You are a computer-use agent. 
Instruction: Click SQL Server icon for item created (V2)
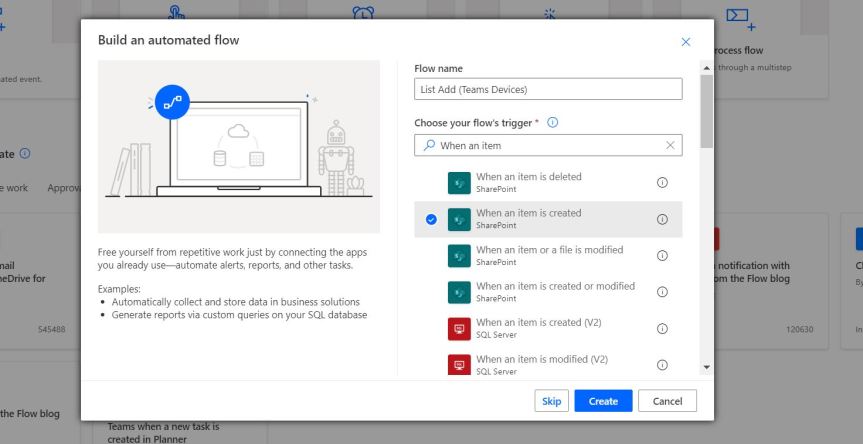459,328
